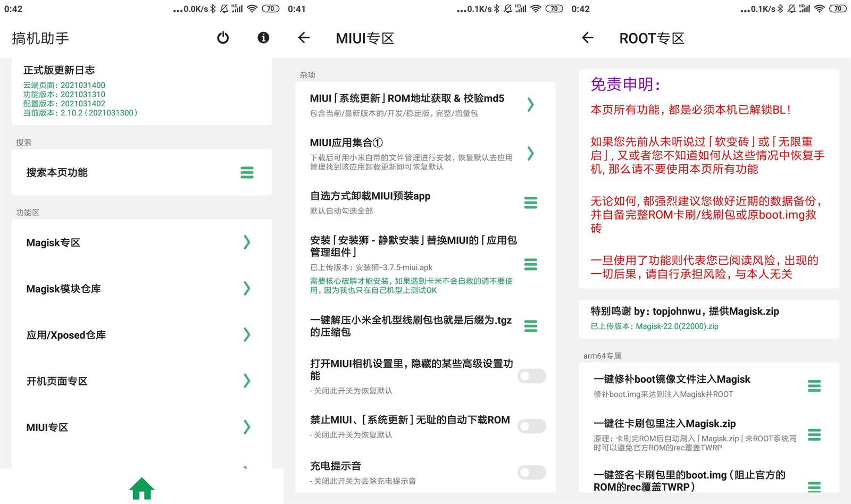Tap the back arrow on ROOT专区 page
This screenshot has height=504, width=851.
click(x=587, y=38)
